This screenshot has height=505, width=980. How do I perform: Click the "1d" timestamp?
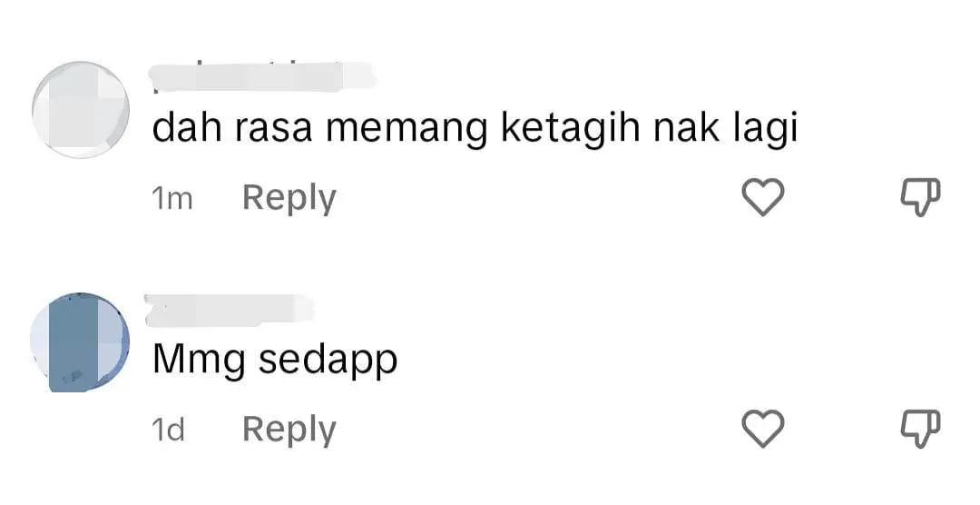[168, 431]
